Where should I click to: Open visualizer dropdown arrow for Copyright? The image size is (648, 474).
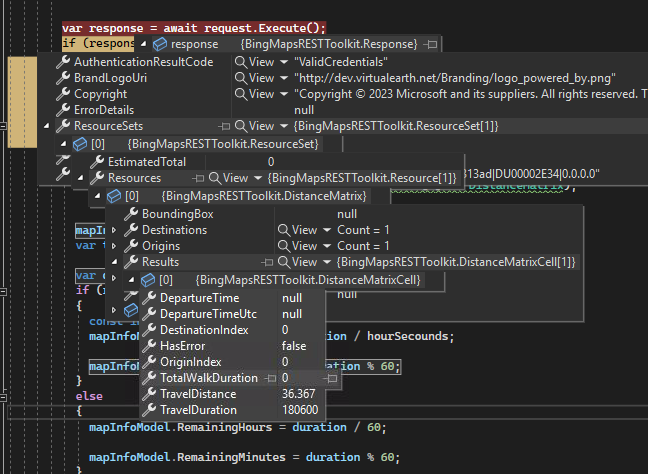pyautogui.click(x=284, y=94)
